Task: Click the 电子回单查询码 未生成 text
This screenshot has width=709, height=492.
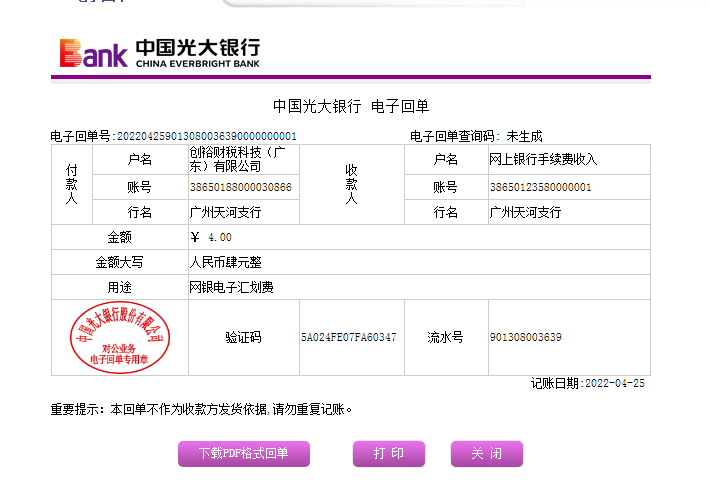Action: point(476,136)
